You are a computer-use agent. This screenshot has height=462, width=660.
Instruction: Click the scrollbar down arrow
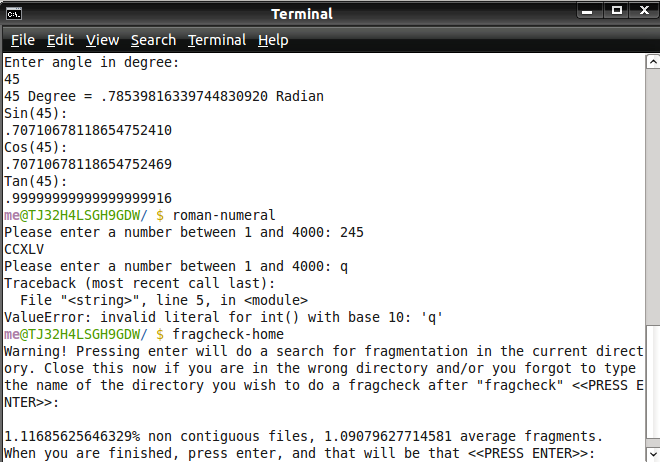click(653, 454)
